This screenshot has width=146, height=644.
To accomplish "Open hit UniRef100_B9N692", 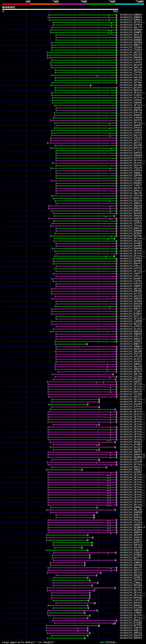I will [x=131, y=17].
